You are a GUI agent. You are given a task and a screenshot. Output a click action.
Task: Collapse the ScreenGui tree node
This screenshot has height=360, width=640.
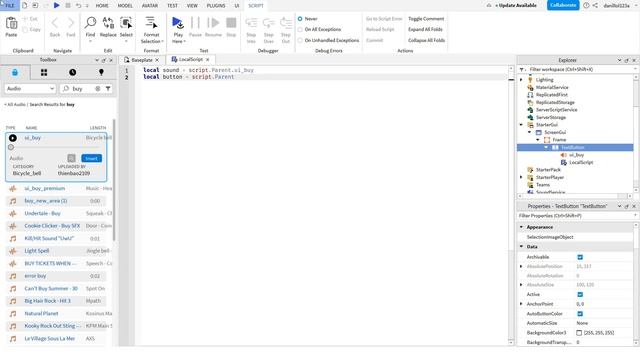tap(529, 132)
